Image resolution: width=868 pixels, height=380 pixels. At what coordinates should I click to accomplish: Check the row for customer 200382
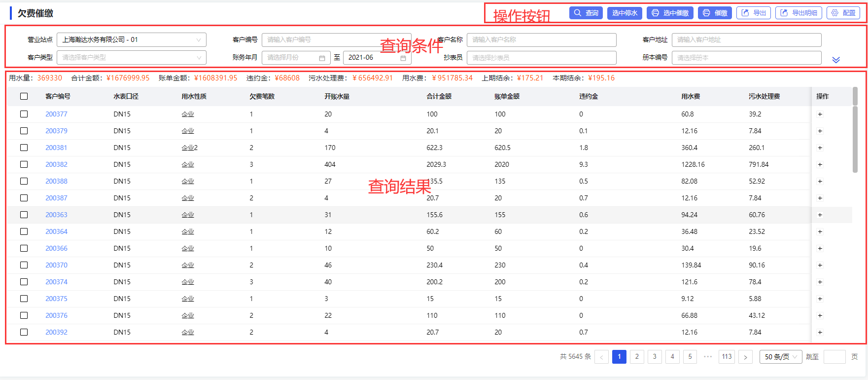[x=24, y=164]
